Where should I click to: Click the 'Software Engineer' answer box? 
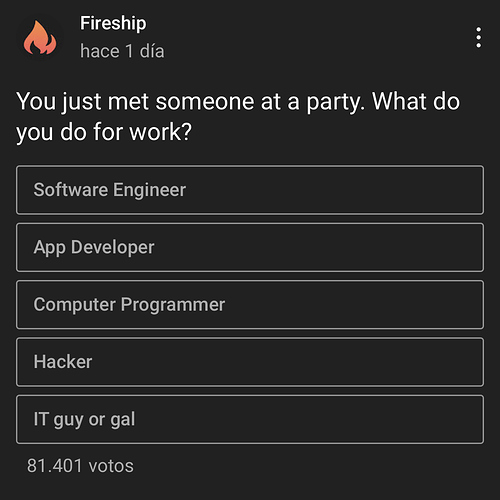[250, 190]
